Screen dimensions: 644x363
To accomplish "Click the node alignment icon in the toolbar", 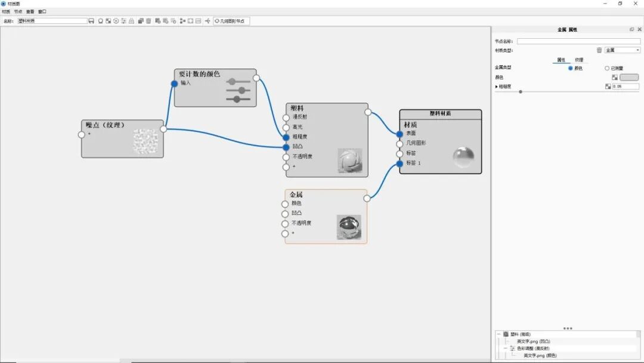I will pyautogui.click(x=182, y=20).
